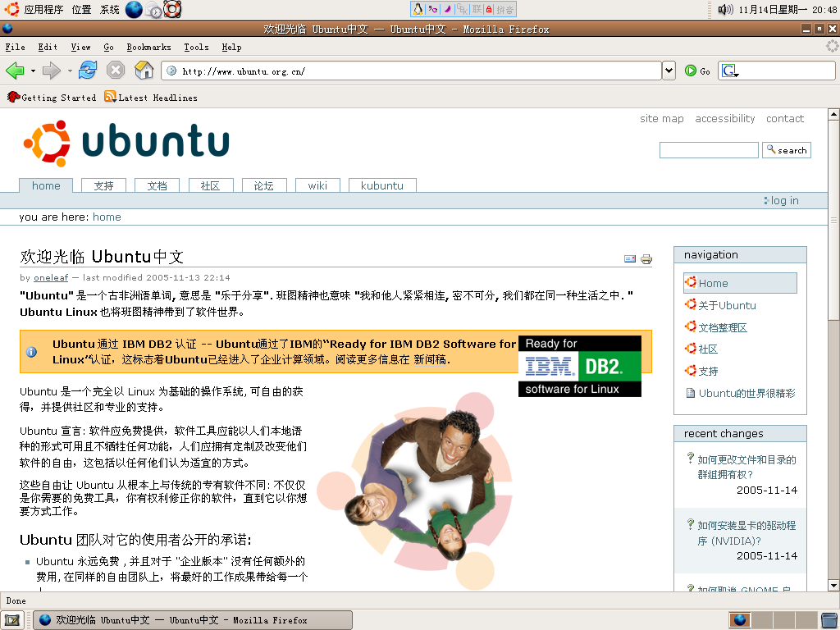
Task: Open the Getting Started bookmark
Action: 52,98
